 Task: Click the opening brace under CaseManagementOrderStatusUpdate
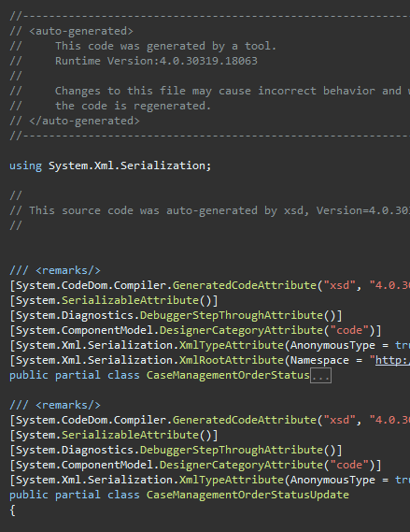coord(12,510)
